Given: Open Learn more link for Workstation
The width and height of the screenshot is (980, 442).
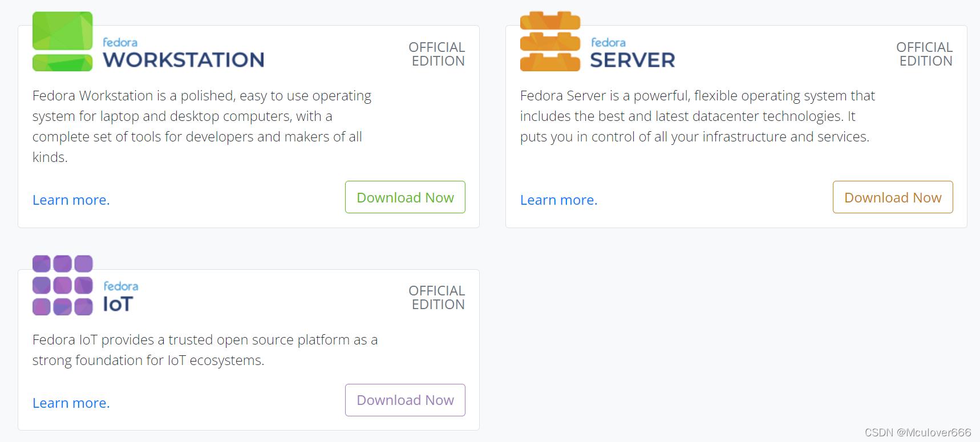Looking at the screenshot, I should pyautogui.click(x=71, y=200).
